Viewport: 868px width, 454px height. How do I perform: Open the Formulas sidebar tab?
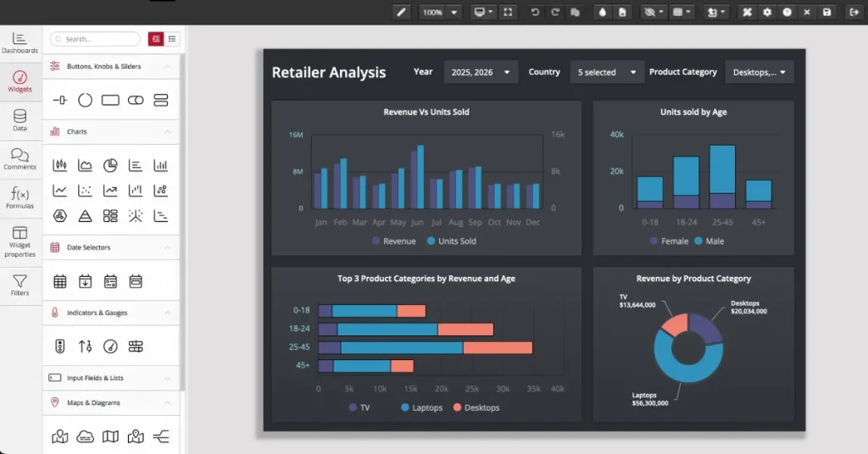pos(20,198)
